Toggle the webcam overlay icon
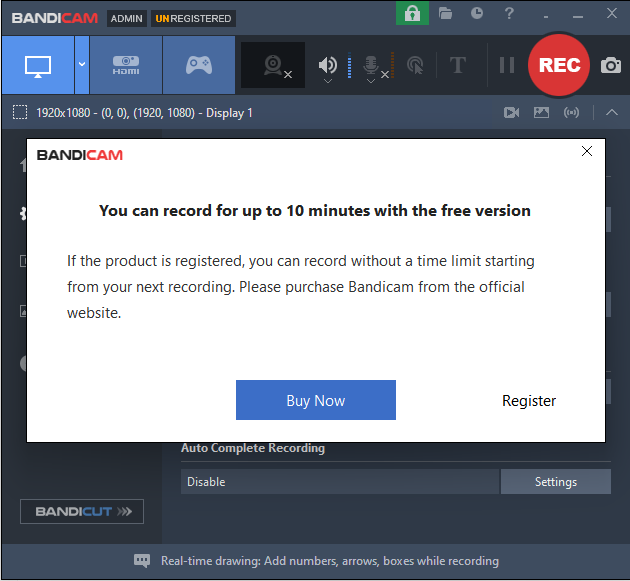630x581 pixels. pyautogui.click(x=273, y=65)
